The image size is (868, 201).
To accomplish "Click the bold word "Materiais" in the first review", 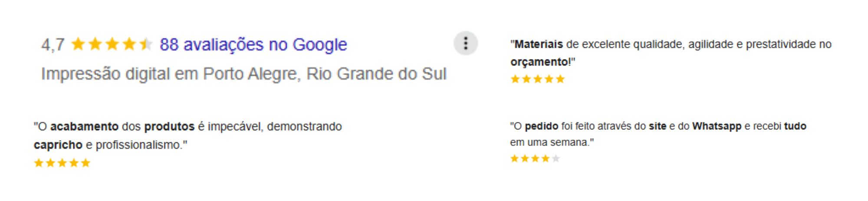I will [538, 44].
